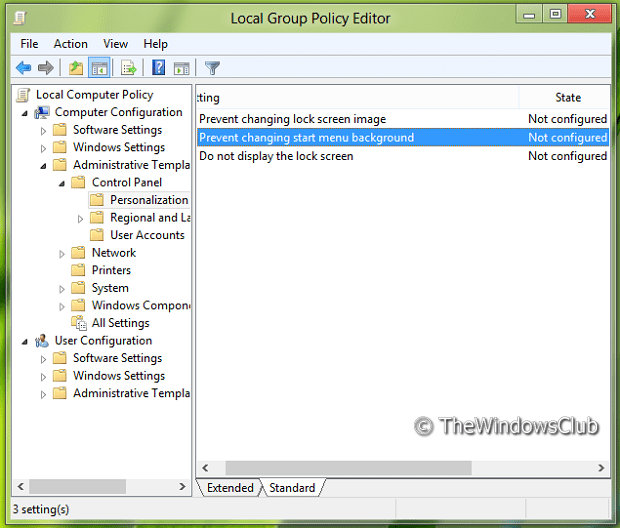Expand Administrative Templates under User Configuration

pyautogui.click(x=43, y=394)
